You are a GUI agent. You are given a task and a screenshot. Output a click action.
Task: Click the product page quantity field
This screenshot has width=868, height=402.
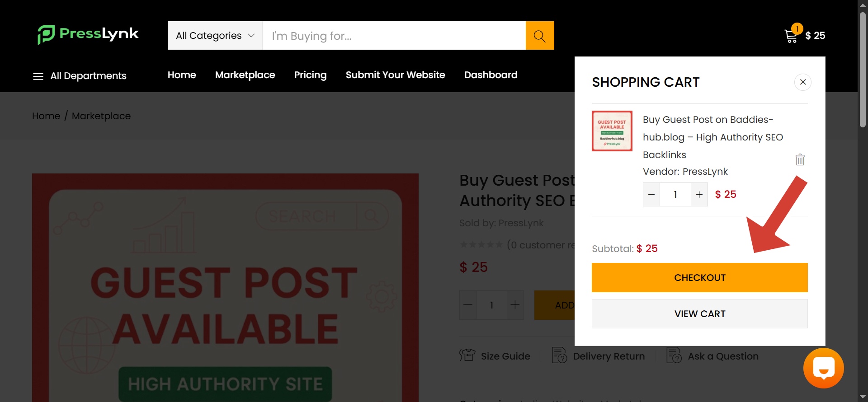tap(491, 305)
